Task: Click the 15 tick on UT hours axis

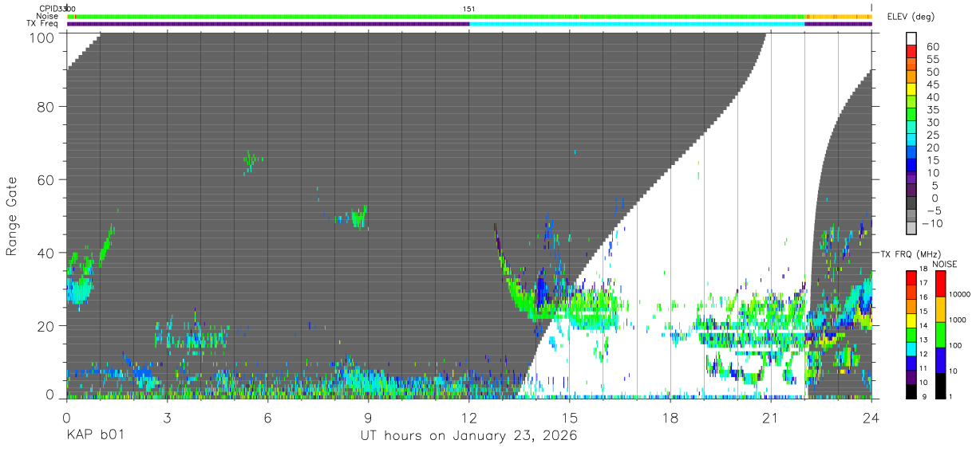Action: 569,417
